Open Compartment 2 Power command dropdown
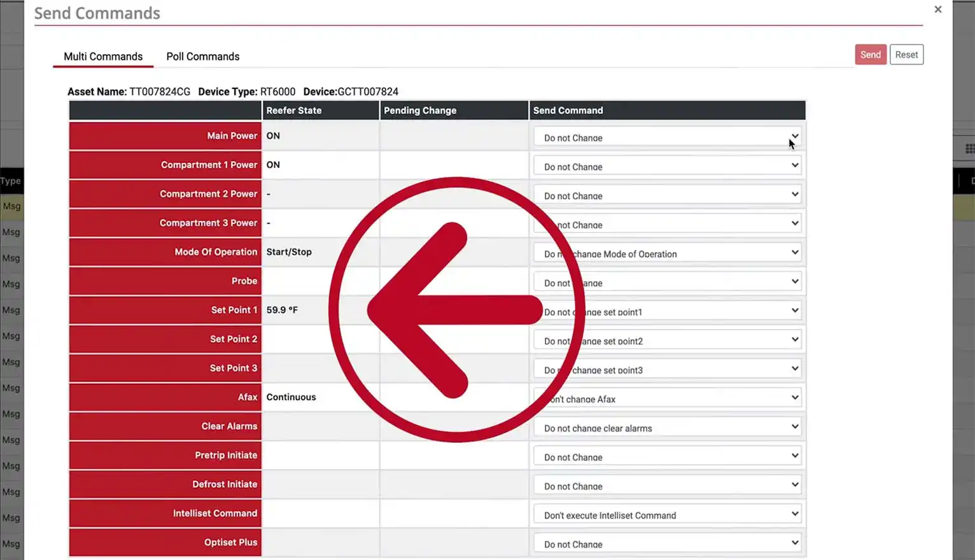The width and height of the screenshot is (975, 560). [667, 195]
